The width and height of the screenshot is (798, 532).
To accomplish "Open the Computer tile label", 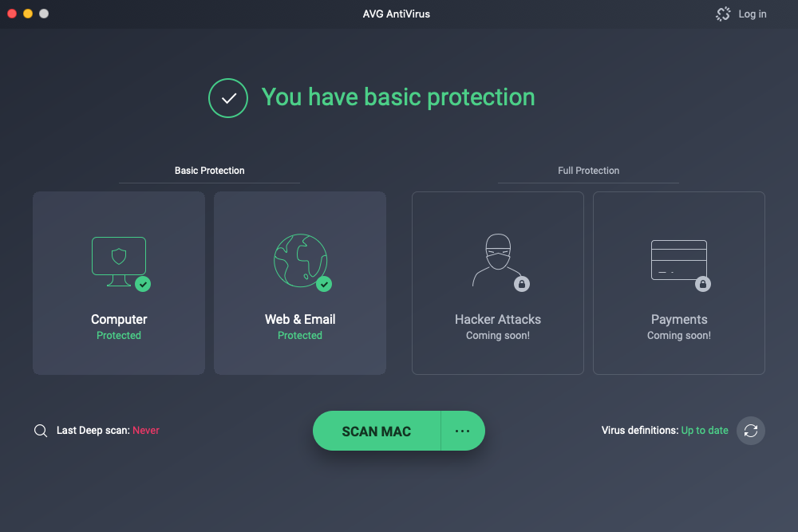I will (119, 319).
